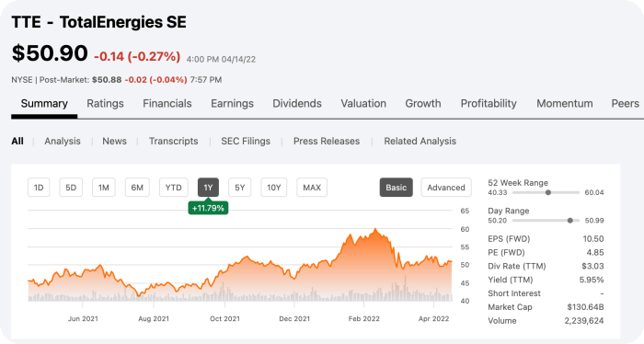This screenshot has width=644, height=344.
Task: Click the PE (FWD) value 4.85
Action: (x=595, y=252)
